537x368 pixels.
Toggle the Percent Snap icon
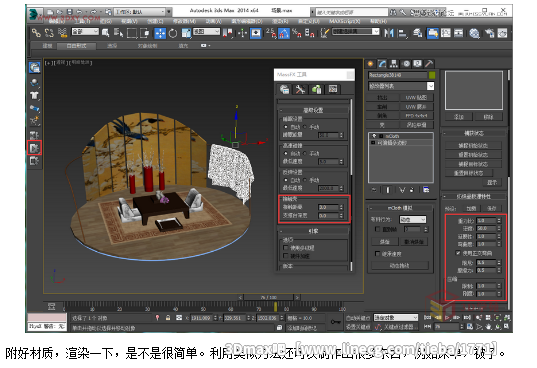pyautogui.click(x=297, y=33)
